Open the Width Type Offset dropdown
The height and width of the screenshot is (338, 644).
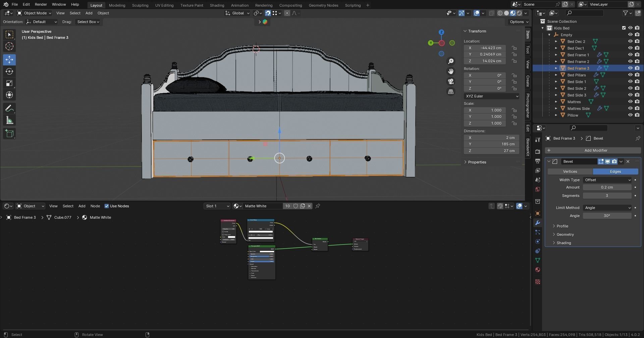coord(607,180)
